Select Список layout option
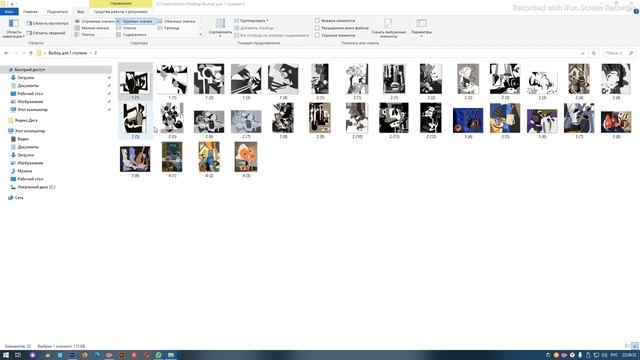Viewport: 640px width, 360px height. point(127,28)
